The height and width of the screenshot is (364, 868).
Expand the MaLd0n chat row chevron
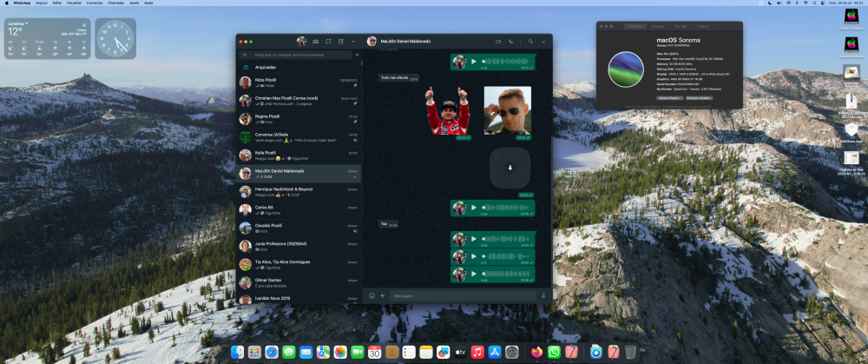[355, 176]
